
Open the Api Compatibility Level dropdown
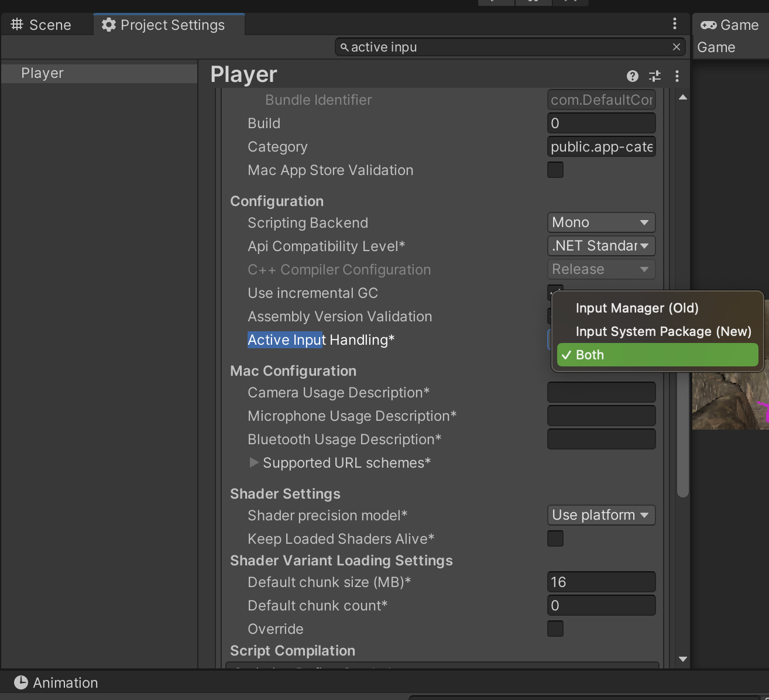tap(601, 246)
